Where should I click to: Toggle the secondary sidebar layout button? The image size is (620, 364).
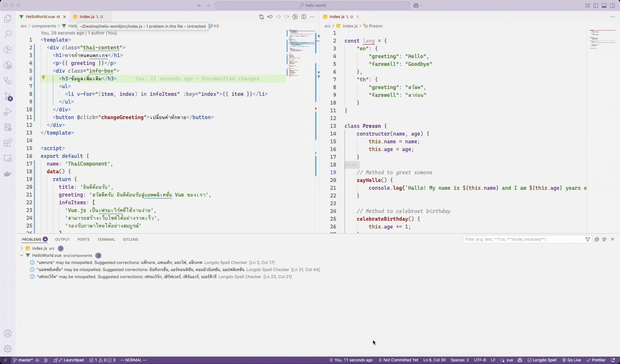[613, 5]
